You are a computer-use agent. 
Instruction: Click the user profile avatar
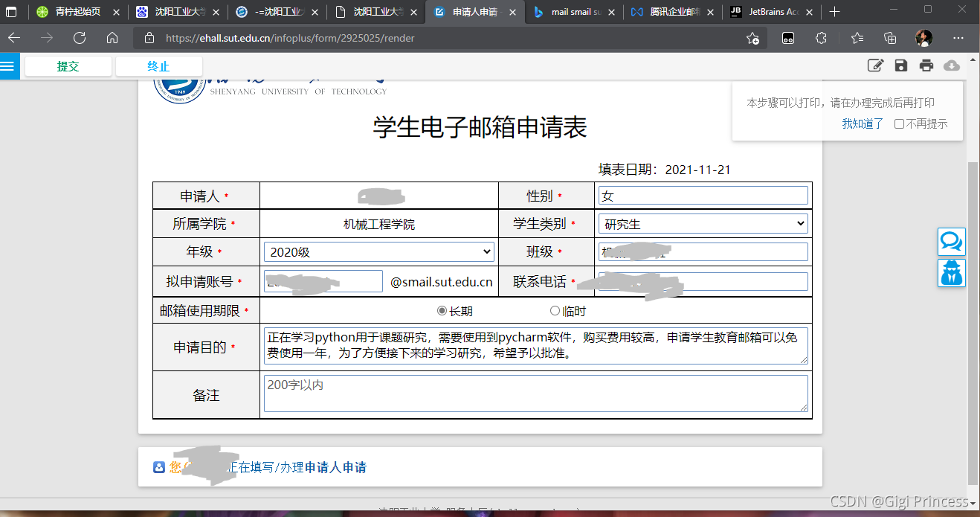click(x=924, y=38)
